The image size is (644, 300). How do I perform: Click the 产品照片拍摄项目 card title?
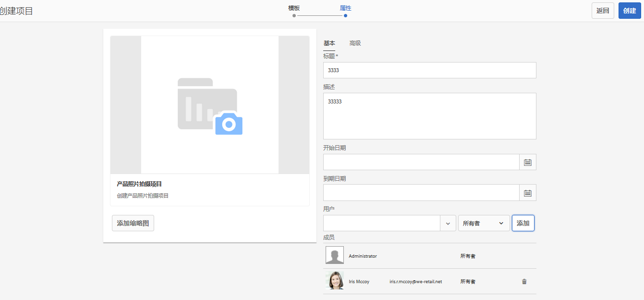[x=139, y=184]
